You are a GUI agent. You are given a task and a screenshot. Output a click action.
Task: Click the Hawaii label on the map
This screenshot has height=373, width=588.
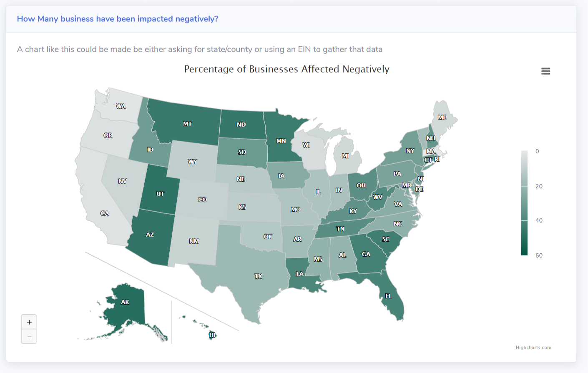click(x=213, y=335)
